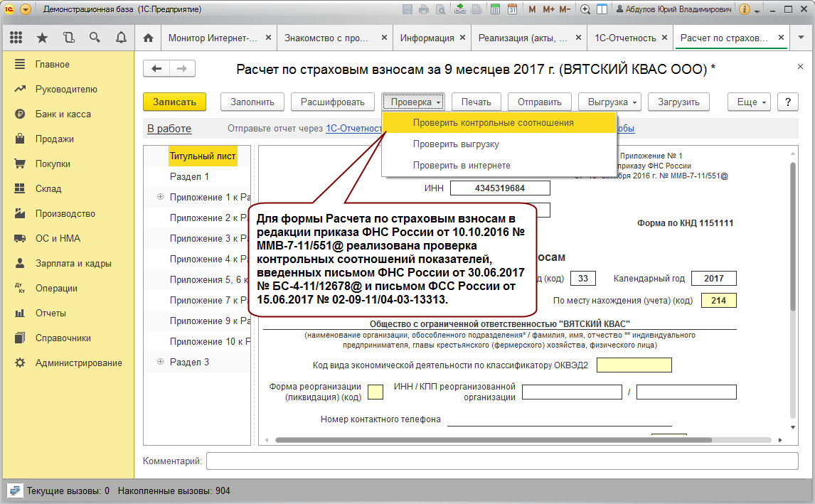
Task: Click the search magnifier icon
Action: (x=95, y=38)
